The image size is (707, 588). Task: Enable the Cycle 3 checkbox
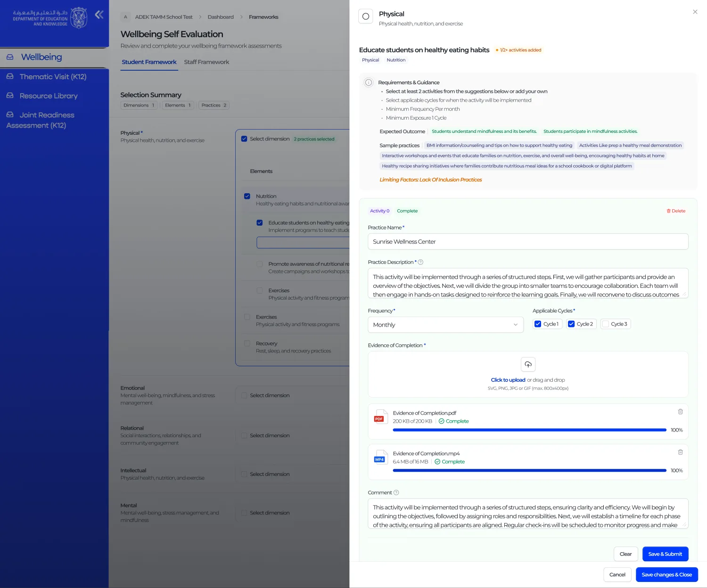pyautogui.click(x=606, y=324)
